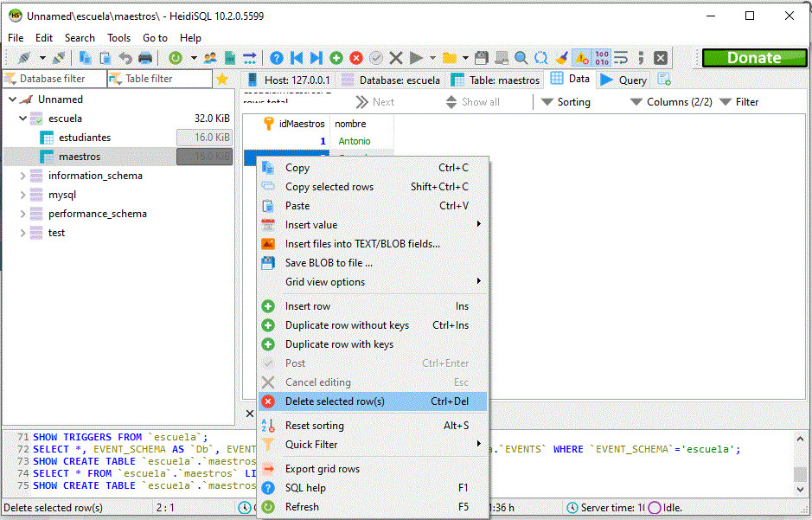Click the toolbar Paste icon
The image size is (812, 520).
click(105, 58)
